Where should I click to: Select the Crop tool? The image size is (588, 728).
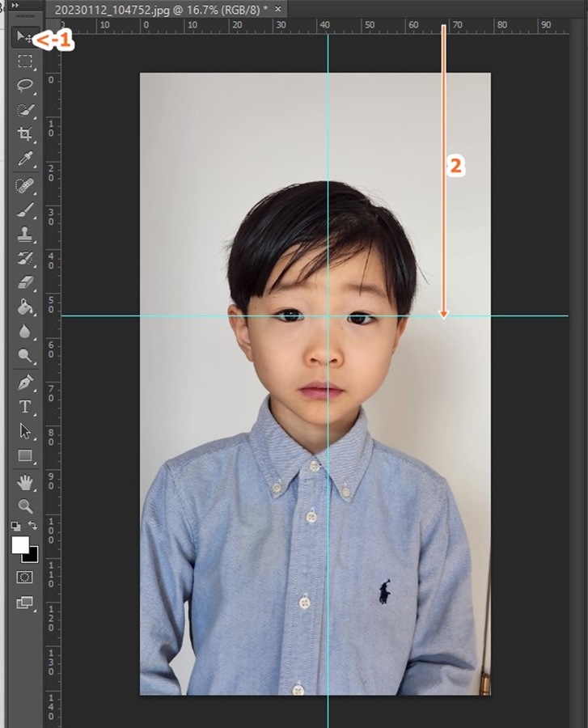(24, 134)
